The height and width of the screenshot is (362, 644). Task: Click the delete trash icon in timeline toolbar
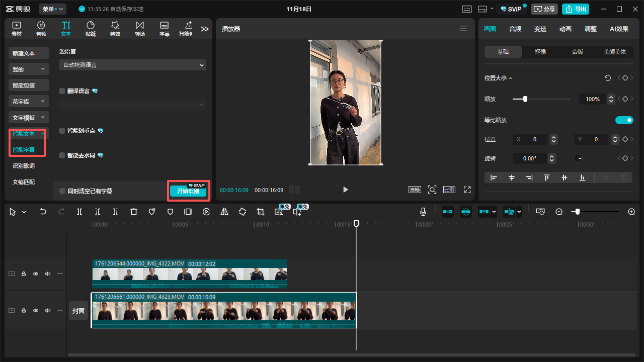click(x=134, y=212)
